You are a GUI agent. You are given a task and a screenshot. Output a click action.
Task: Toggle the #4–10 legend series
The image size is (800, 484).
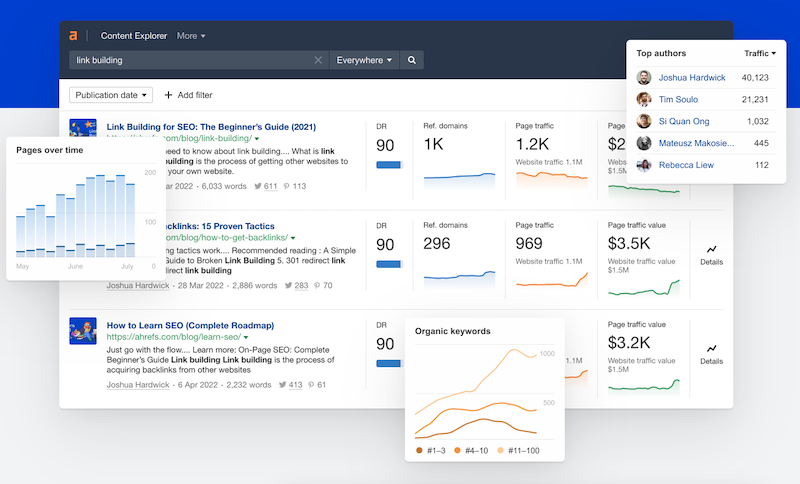[x=471, y=451]
